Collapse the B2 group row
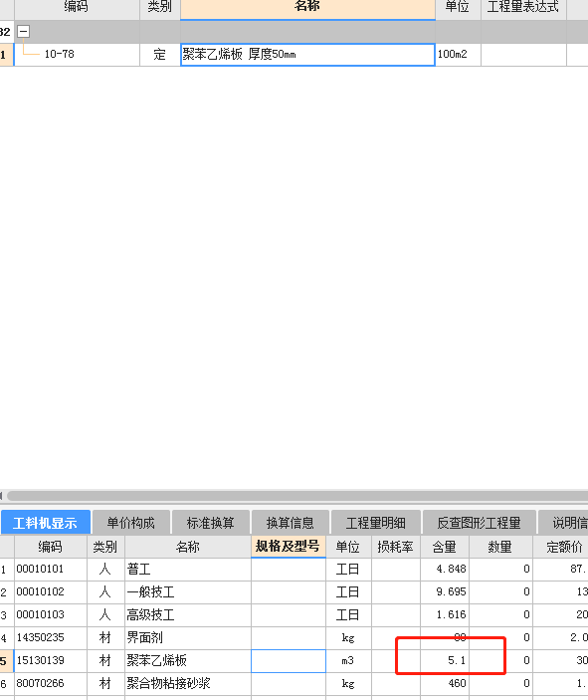This screenshot has height=700, width=588. pyautogui.click(x=23, y=32)
